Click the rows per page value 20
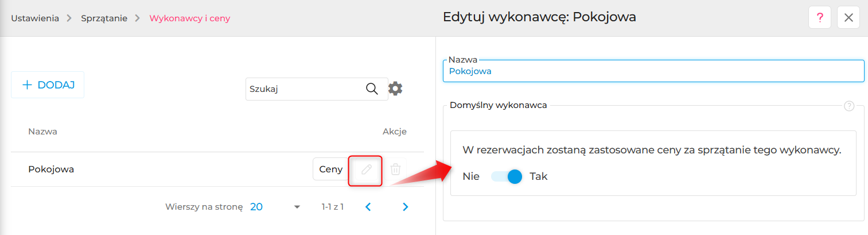The width and height of the screenshot is (868, 235). point(256,207)
